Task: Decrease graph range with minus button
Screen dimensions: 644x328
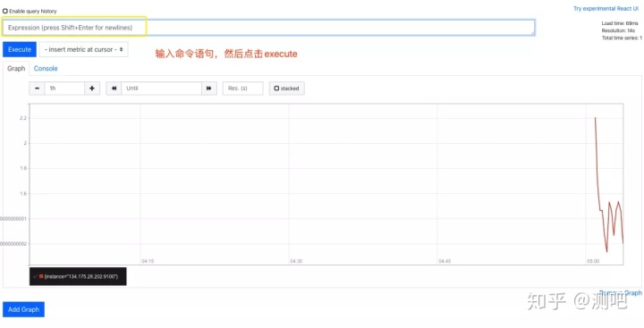Action: click(37, 88)
